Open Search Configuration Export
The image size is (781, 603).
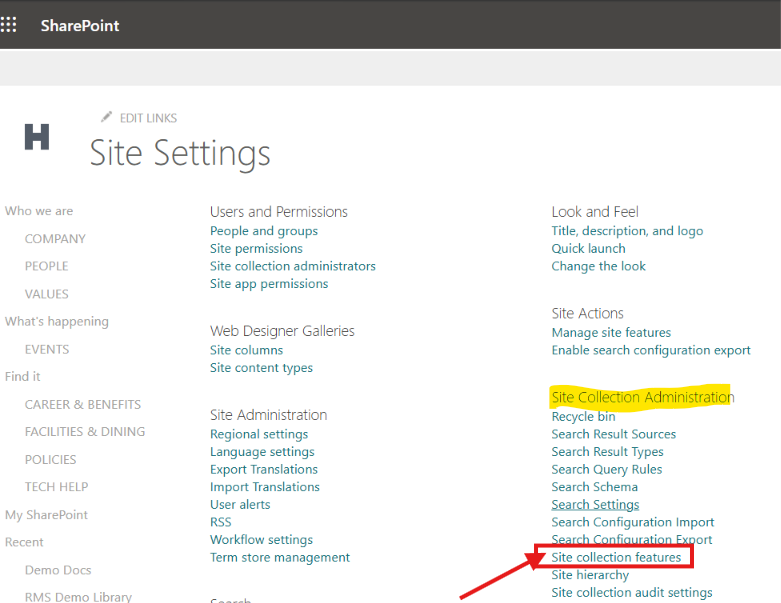coord(632,539)
